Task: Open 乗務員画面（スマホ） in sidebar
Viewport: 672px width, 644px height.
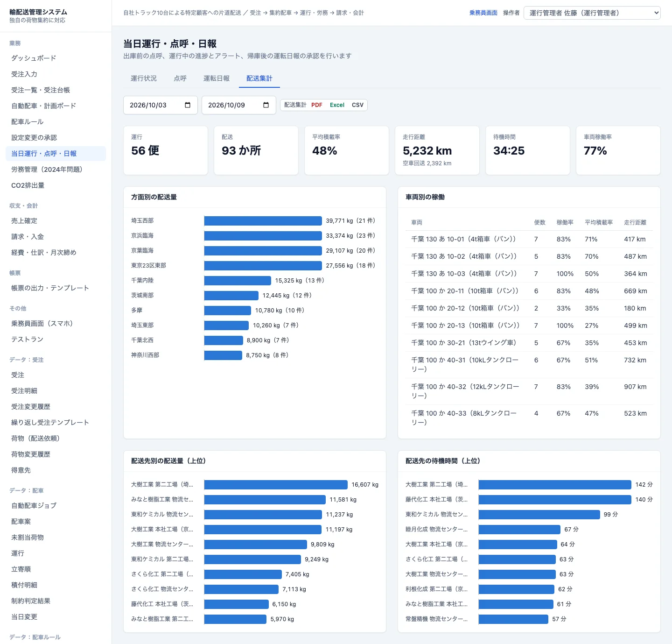Action: (56, 324)
